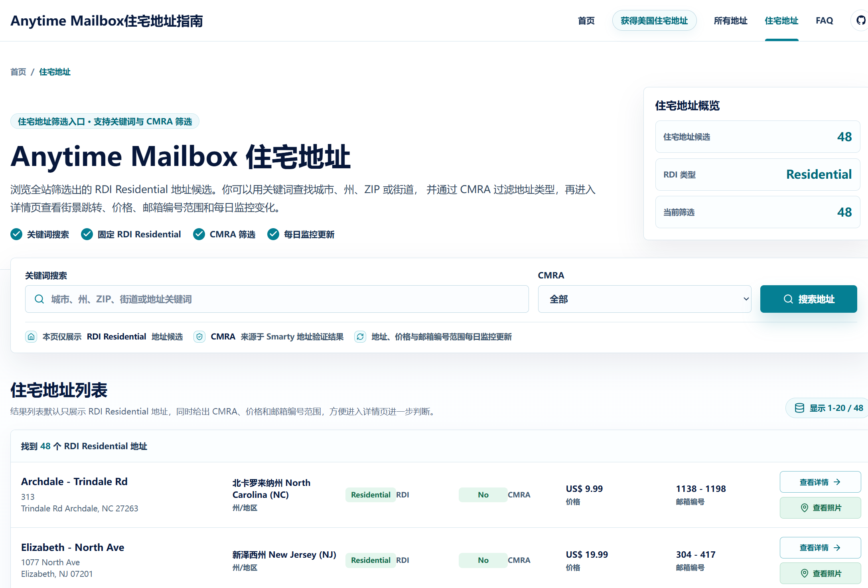Click address text Elizabeth, NJ 07201

[x=57, y=574]
